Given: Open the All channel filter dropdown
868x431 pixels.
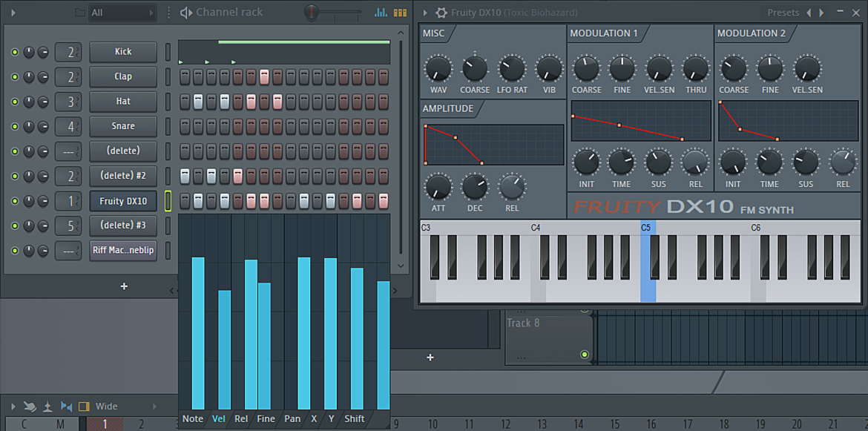Looking at the screenshot, I should 123,12.
